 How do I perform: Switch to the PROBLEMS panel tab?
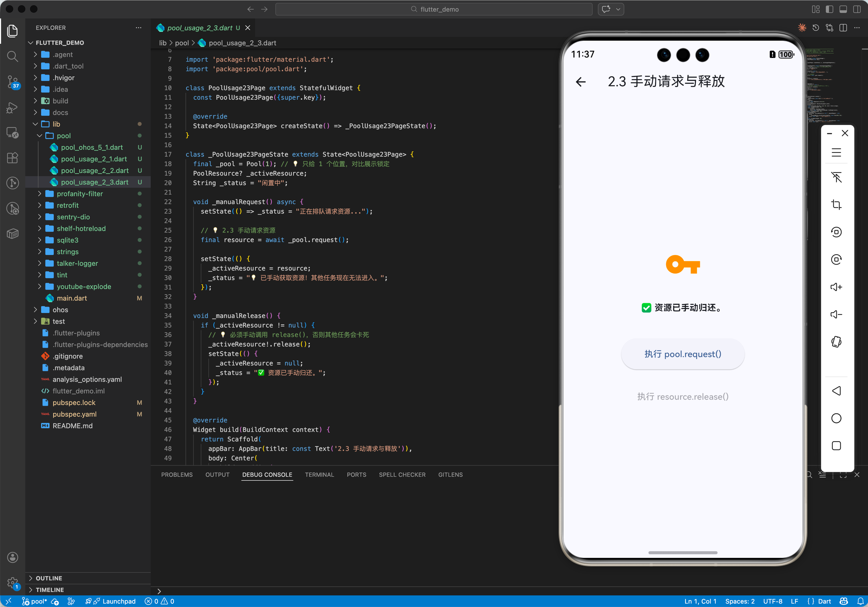pos(177,474)
